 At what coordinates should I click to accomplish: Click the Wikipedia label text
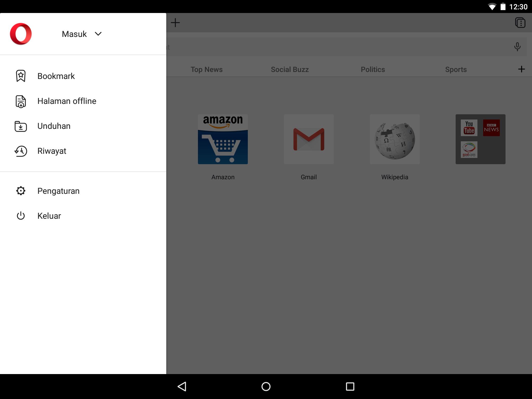click(395, 177)
